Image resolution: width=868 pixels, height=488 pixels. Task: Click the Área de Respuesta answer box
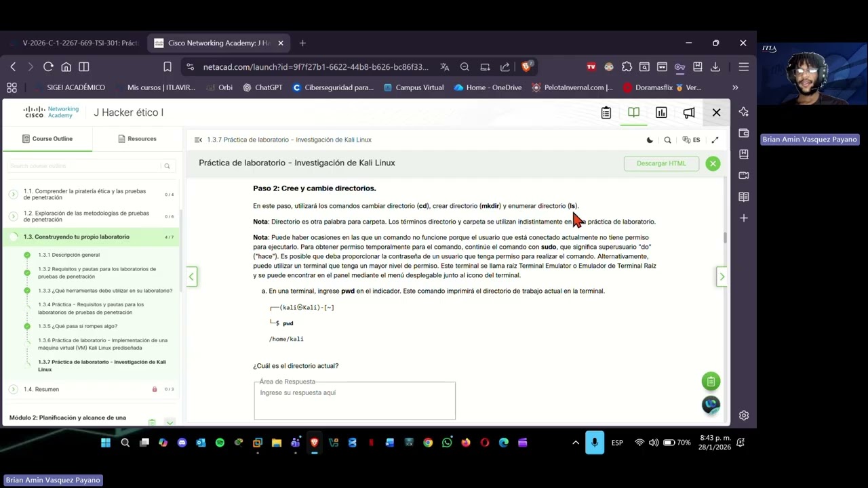point(355,401)
